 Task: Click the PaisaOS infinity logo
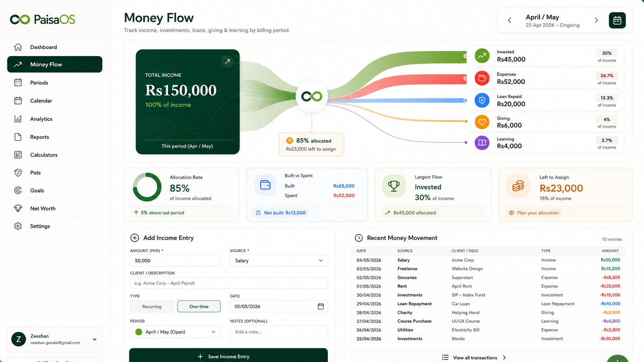(20, 20)
